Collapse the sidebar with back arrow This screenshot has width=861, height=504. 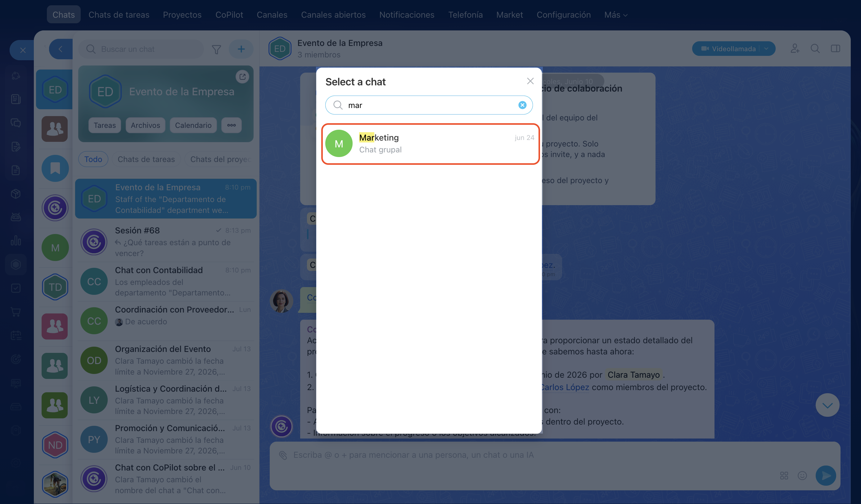tap(61, 49)
